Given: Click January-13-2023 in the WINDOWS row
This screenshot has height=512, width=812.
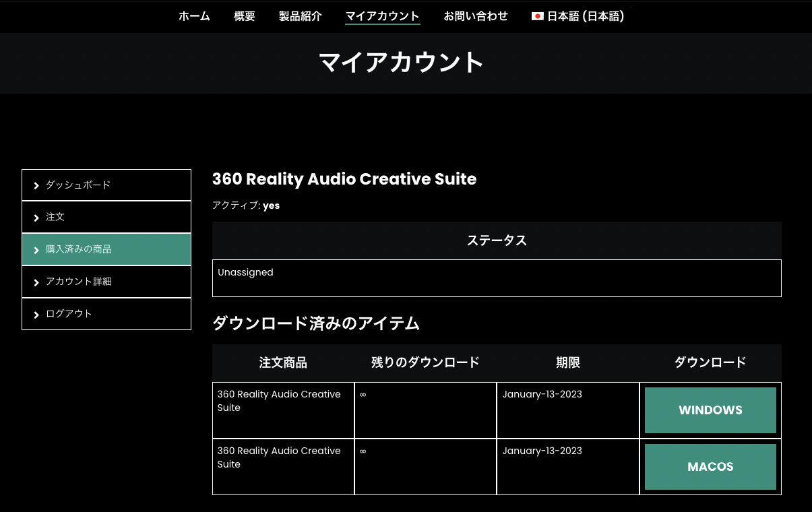Looking at the screenshot, I should pos(542,394).
